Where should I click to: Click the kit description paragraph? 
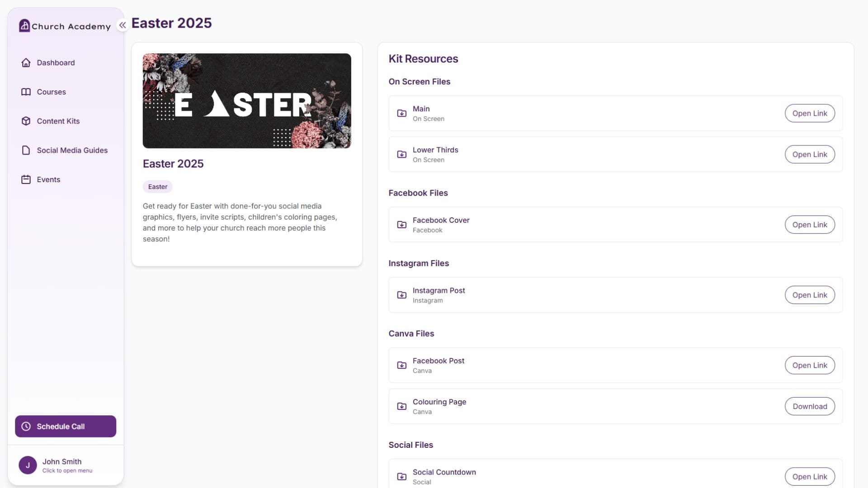tap(241, 223)
